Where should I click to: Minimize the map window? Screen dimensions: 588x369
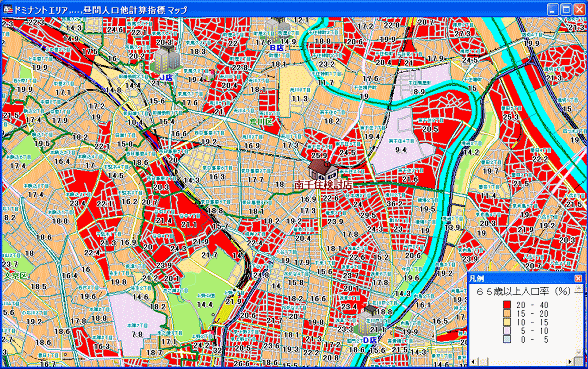[x=553, y=10]
